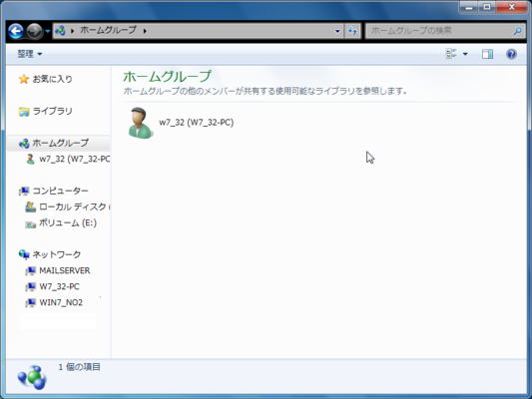Viewport: 532px width, 399px height.
Task: Open w7_32 (W7_32-PC) user in sidebar
Action: click(x=75, y=159)
